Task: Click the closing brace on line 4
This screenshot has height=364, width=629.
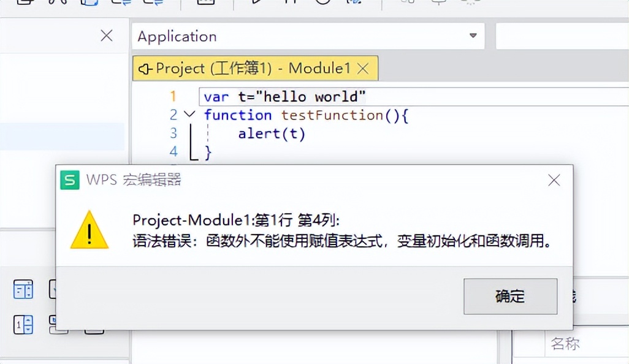Action: click(x=208, y=153)
